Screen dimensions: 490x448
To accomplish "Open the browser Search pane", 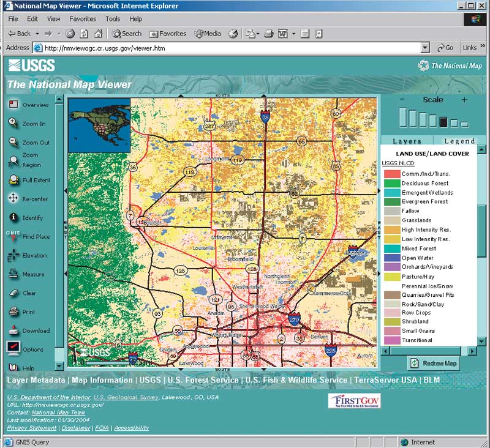I will (x=127, y=34).
